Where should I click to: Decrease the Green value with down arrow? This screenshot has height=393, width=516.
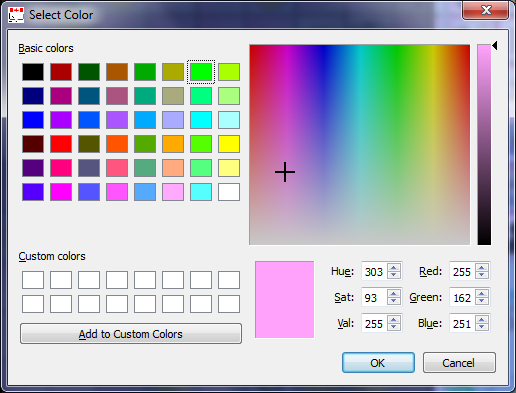482,301
